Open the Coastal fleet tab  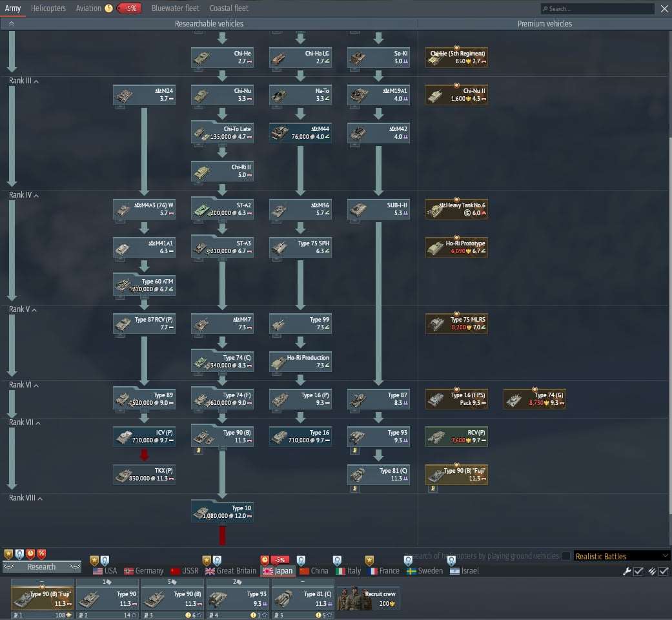(x=229, y=8)
